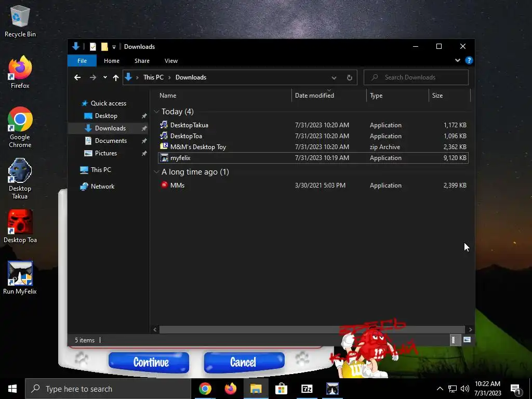Click the MyFelix cat taskbar icon
The height and width of the screenshot is (399, 532).
click(332, 389)
